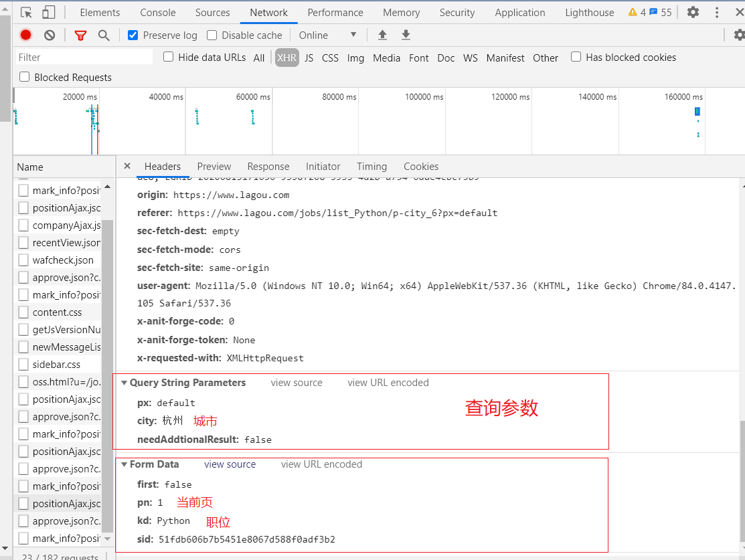Collapse the Query String Parameters section

coord(125,383)
